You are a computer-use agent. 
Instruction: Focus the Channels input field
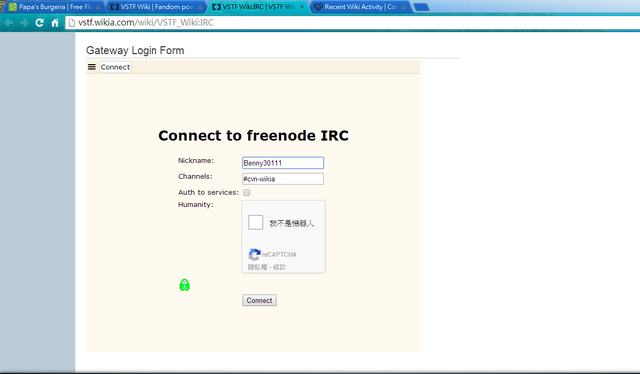(x=283, y=179)
